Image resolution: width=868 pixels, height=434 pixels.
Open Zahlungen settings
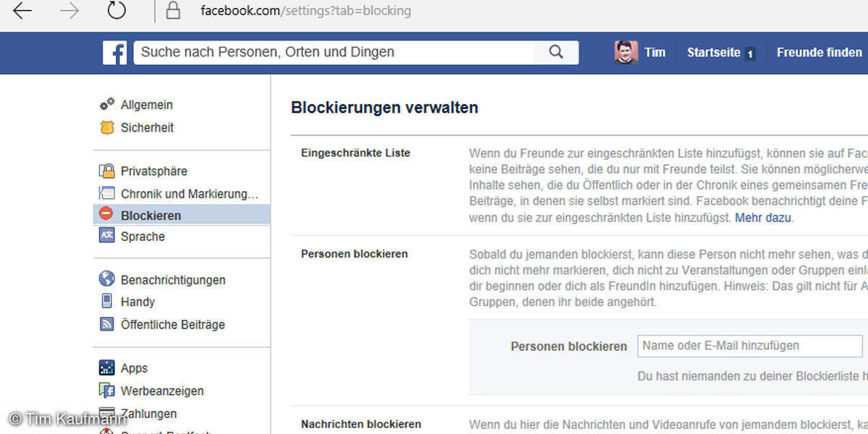click(148, 414)
